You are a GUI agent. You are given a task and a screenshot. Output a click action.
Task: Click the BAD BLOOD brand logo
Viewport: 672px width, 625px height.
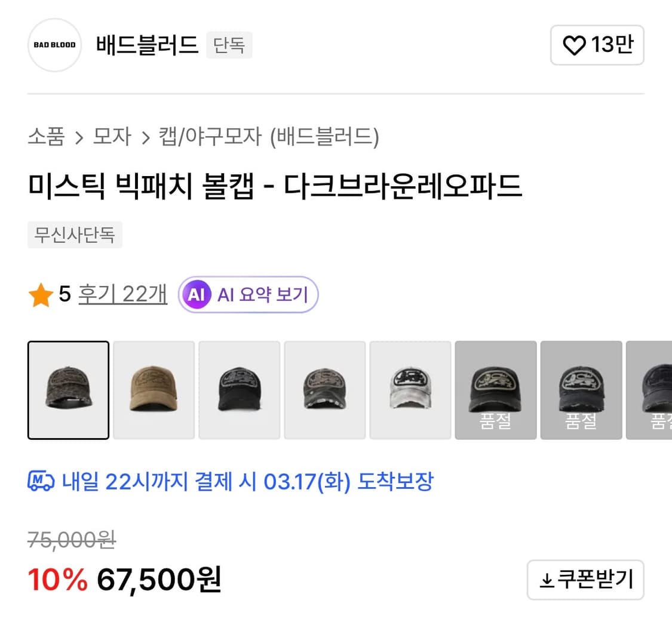pos(54,45)
